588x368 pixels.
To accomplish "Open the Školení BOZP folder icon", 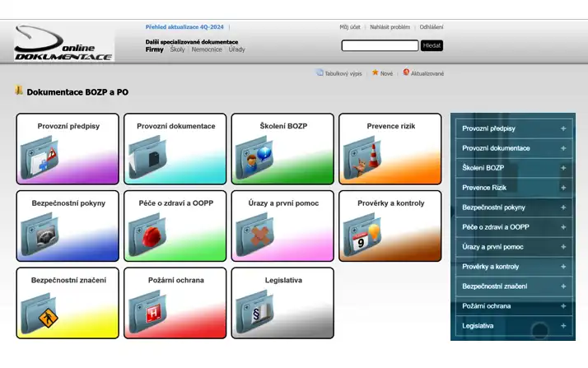I will (254, 158).
